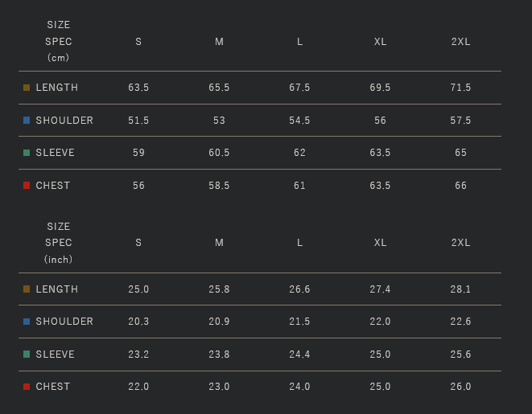Click SLEEVE value 23.8 in inch table

[x=219, y=355]
